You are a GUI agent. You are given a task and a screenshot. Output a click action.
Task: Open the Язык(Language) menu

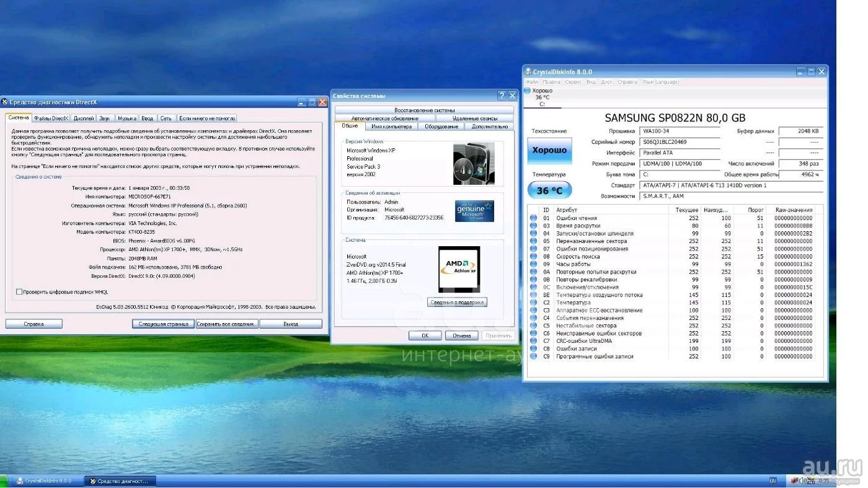(660, 82)
